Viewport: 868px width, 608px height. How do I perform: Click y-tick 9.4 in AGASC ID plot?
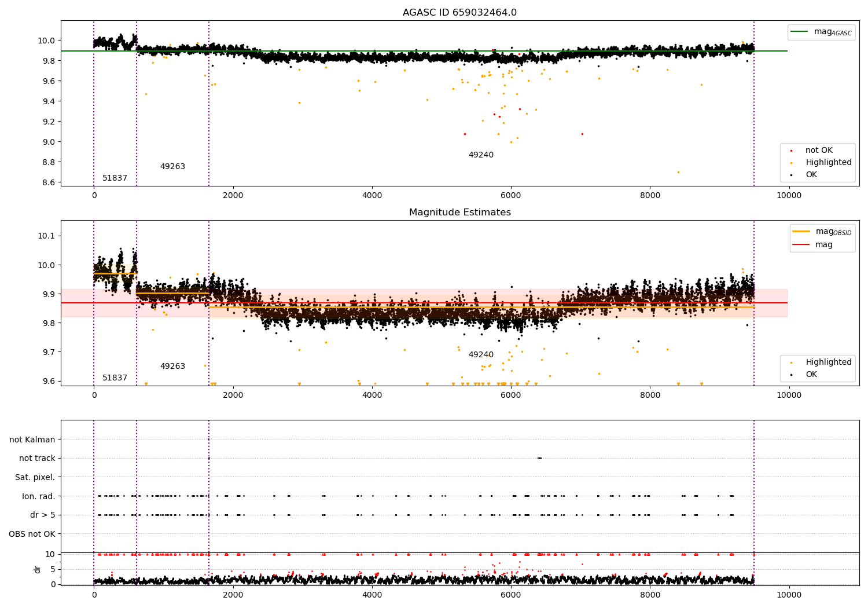[x=48, y=101]
